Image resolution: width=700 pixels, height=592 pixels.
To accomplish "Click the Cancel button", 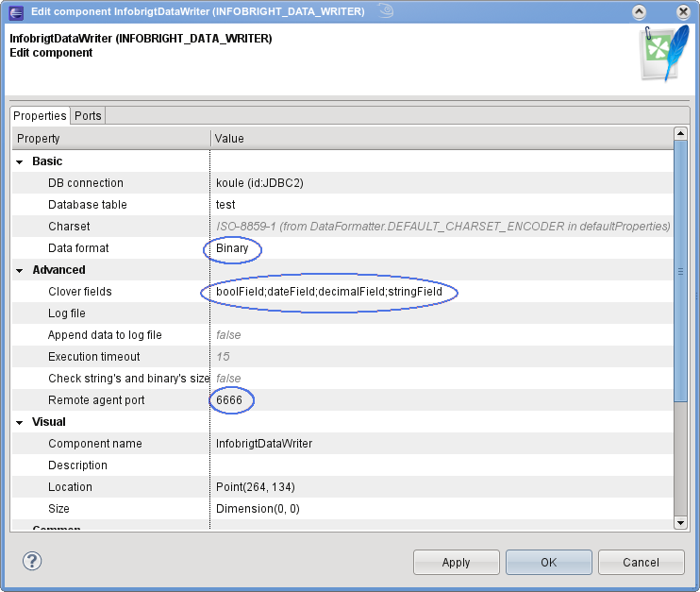I will [642, 562].
